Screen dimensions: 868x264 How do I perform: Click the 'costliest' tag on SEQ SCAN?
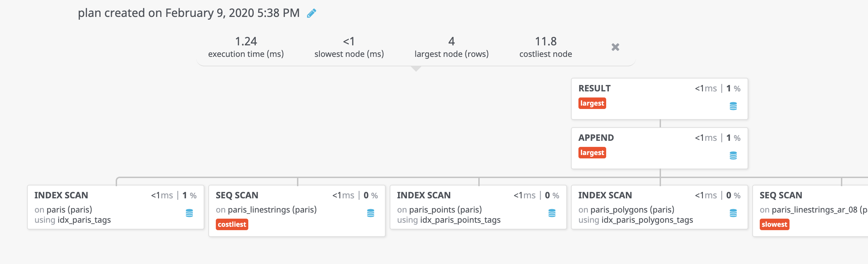click(x=232, y=224)
